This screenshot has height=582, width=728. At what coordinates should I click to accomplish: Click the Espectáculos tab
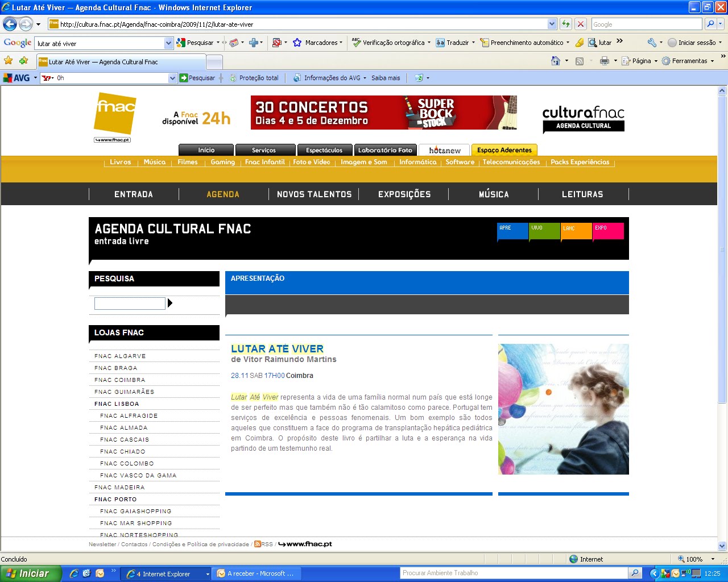[324, 150]
